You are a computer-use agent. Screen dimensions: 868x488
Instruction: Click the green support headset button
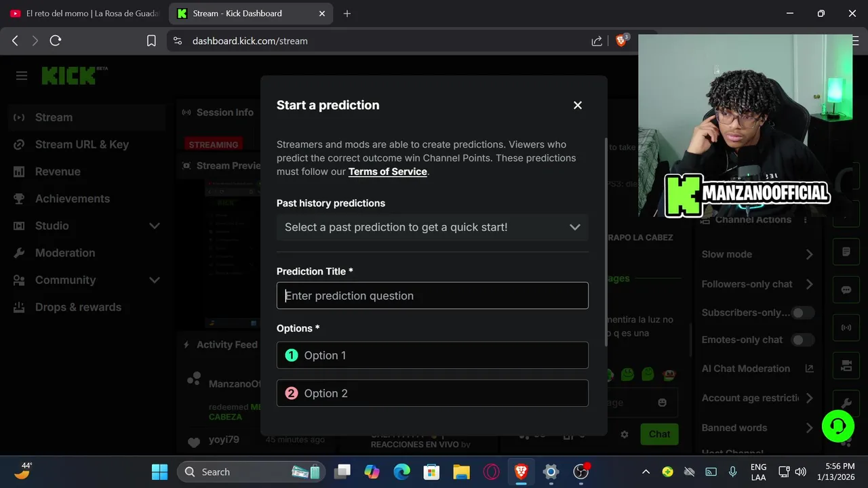click(838, 426)
